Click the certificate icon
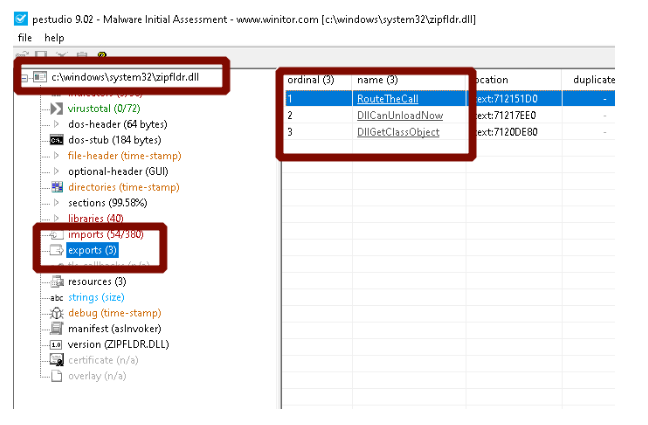Viewport: 648px width, 425px height. pos(57,360)
